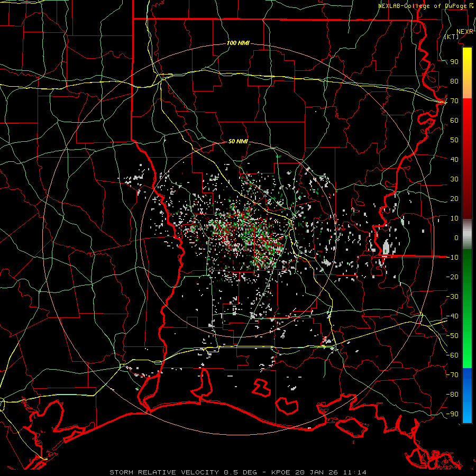Image resolution: width=476 pixels, height=476 pixels.
Task: Click the "(KT)" units label
Action: click(452, 36)
